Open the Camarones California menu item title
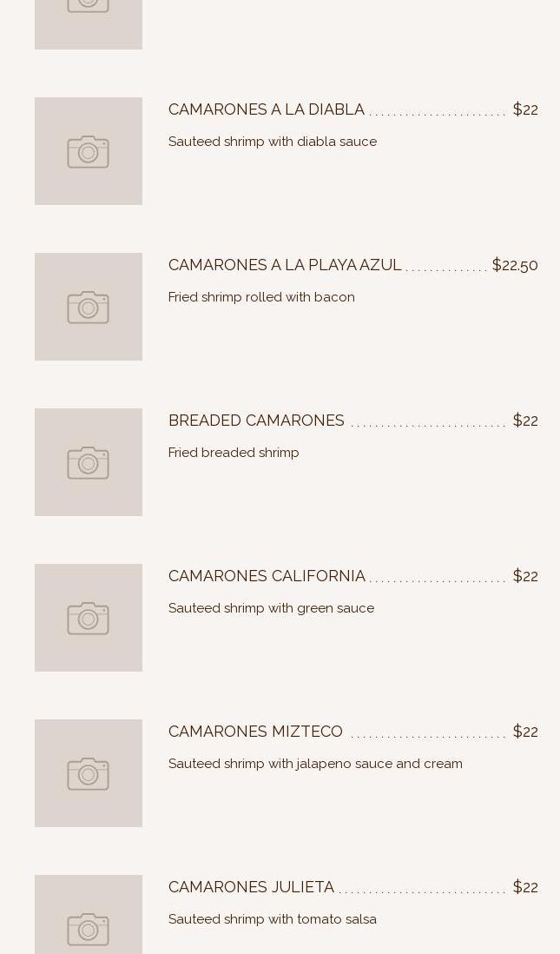This screenshot has width=560, height=954. (x=267, y=576)
